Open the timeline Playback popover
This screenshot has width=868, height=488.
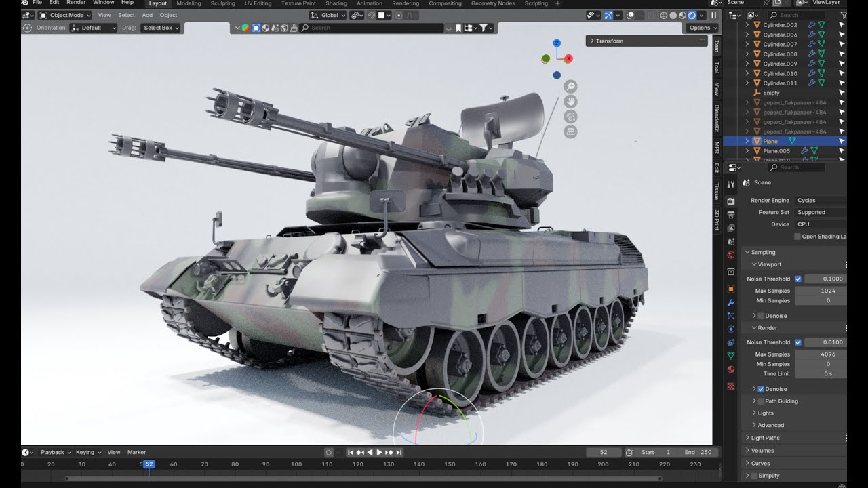click(x=55, y=452)
